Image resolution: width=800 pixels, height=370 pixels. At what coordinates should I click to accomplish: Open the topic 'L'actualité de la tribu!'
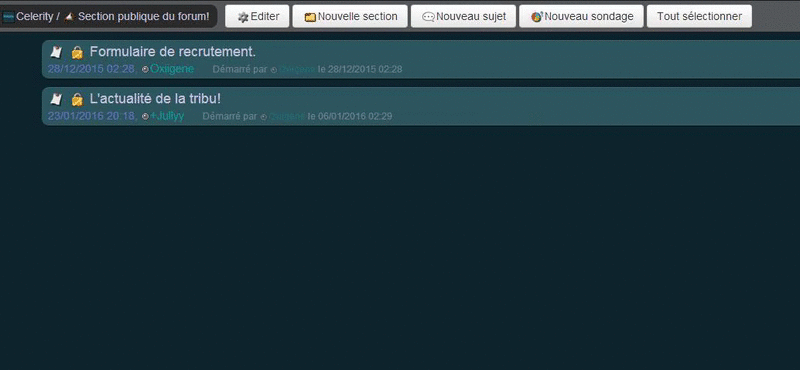pos(155,98)
